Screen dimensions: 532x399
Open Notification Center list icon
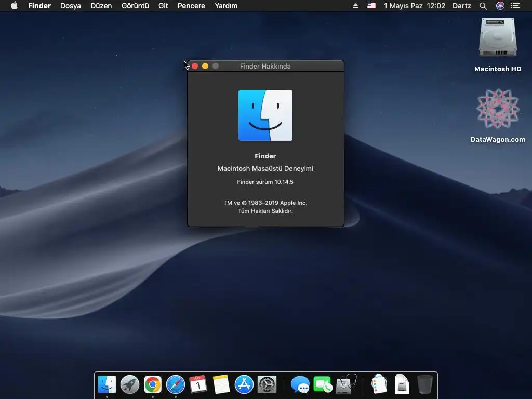[x=515, y=6]
